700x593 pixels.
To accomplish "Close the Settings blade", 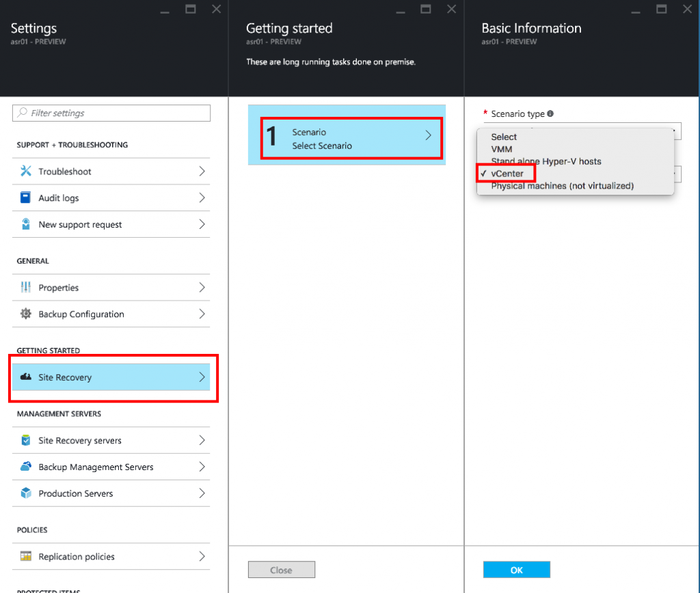I will [217, 9].
